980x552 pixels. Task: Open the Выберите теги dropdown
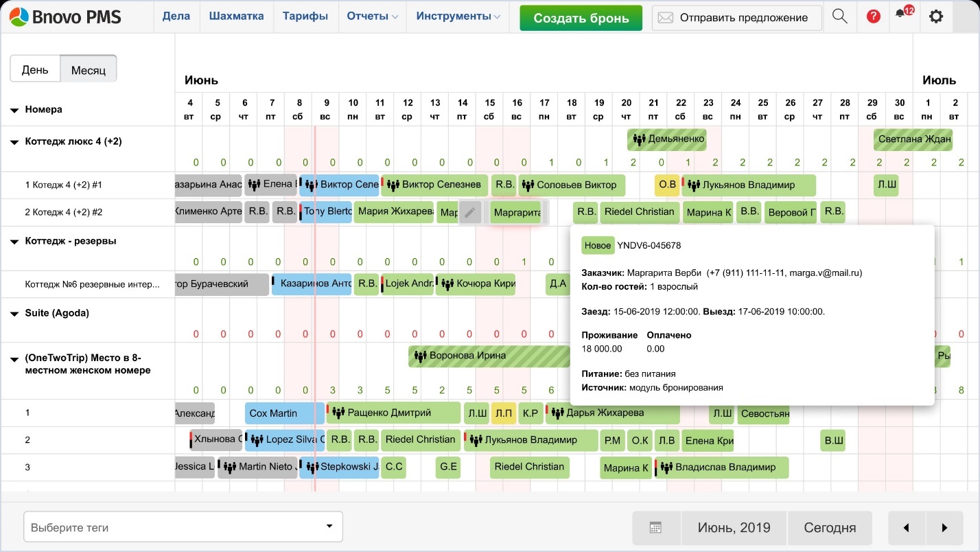click(x=183, y=527)
